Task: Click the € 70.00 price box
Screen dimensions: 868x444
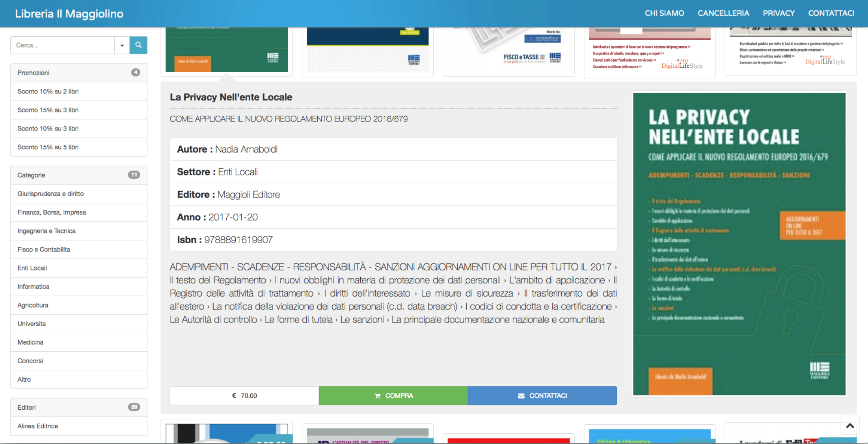Action: point(244,395)
